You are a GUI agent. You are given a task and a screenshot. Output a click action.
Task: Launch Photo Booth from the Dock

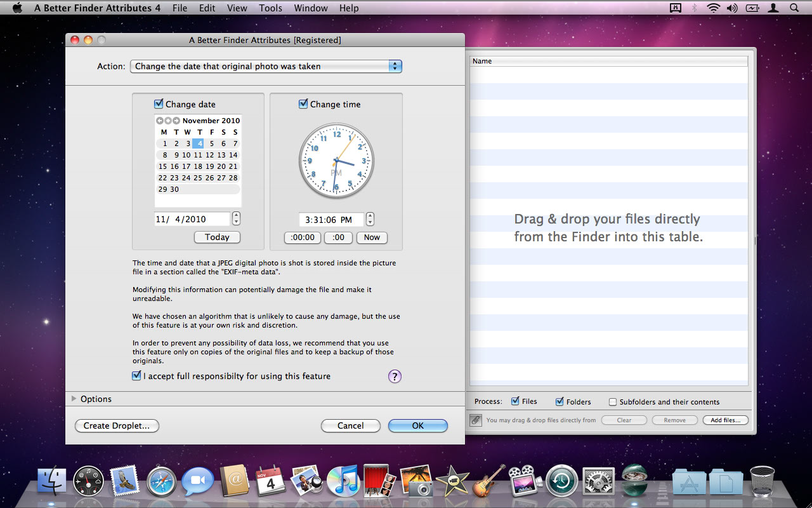point(379,481)
